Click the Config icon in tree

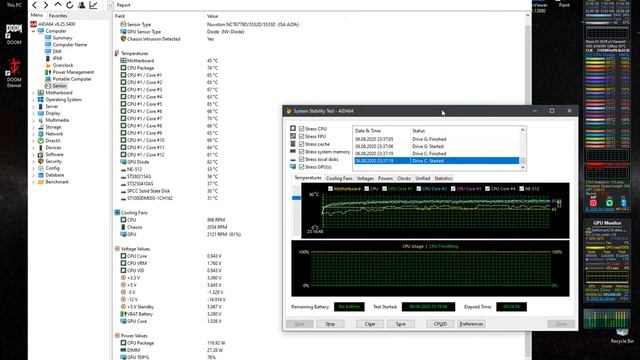pyautogui.click(x=40, y=168)
